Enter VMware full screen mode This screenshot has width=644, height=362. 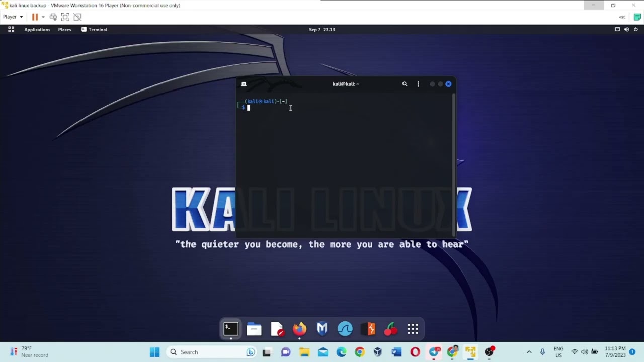65,17
